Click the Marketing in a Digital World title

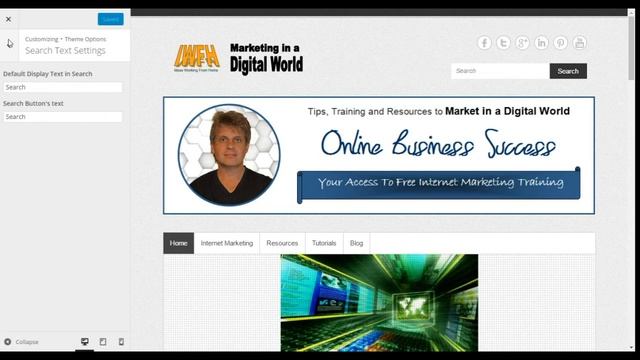[267, 58]
